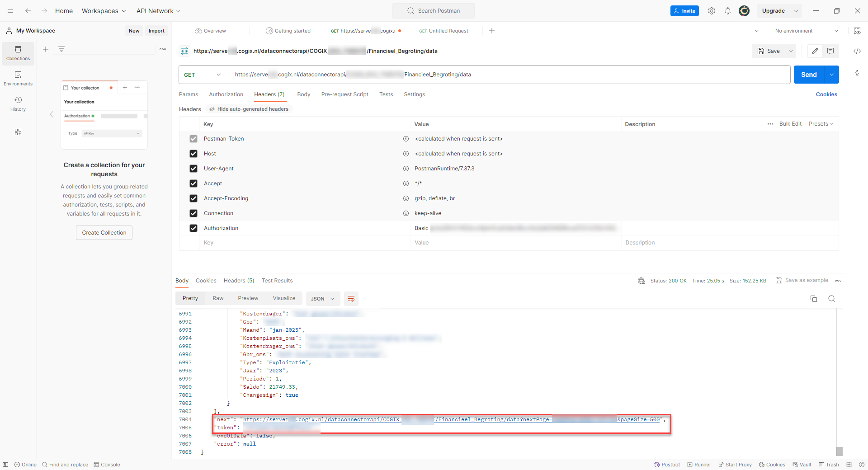Open the notifications bell
The image size is (868, 470).
coord(728,11)
